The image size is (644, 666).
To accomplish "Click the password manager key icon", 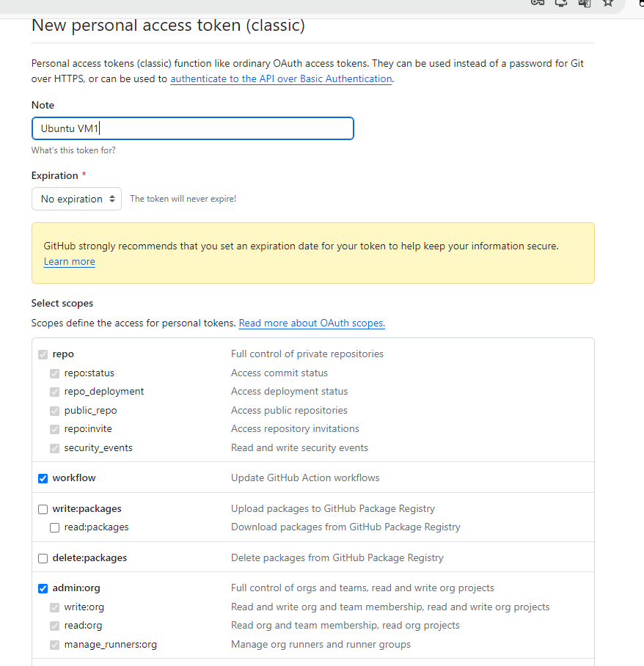I will [538, 2].
